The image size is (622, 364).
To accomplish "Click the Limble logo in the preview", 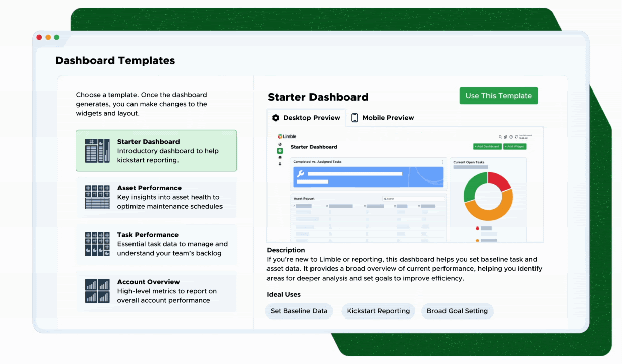I will 287,136.
